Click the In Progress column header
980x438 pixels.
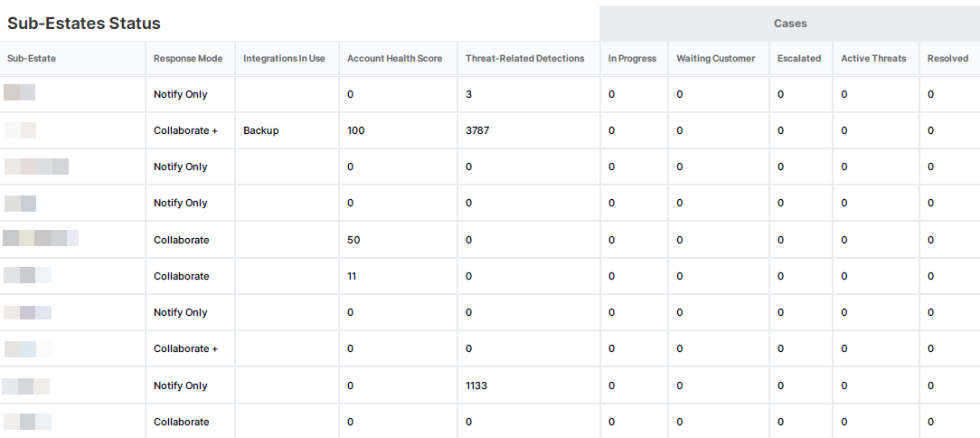(x=632, y=59)
